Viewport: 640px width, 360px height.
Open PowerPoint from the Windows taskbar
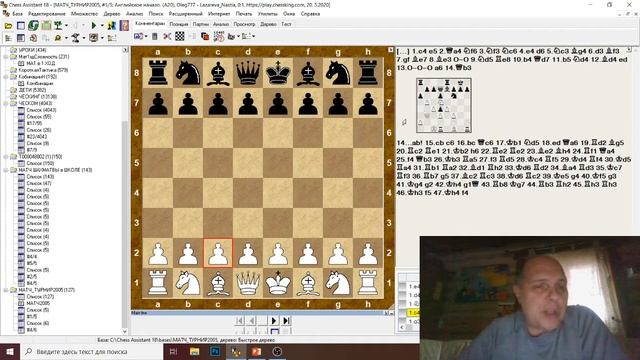click(256, 351)
